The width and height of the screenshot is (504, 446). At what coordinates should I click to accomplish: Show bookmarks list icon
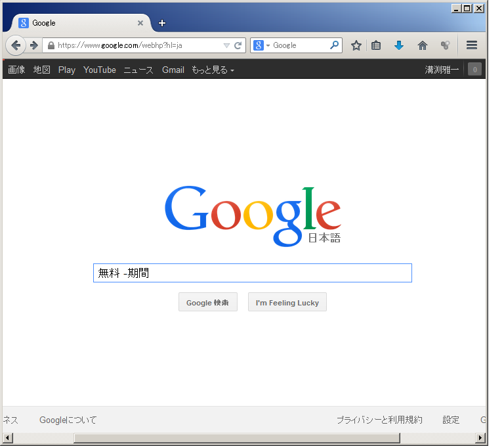click(376, 45)
